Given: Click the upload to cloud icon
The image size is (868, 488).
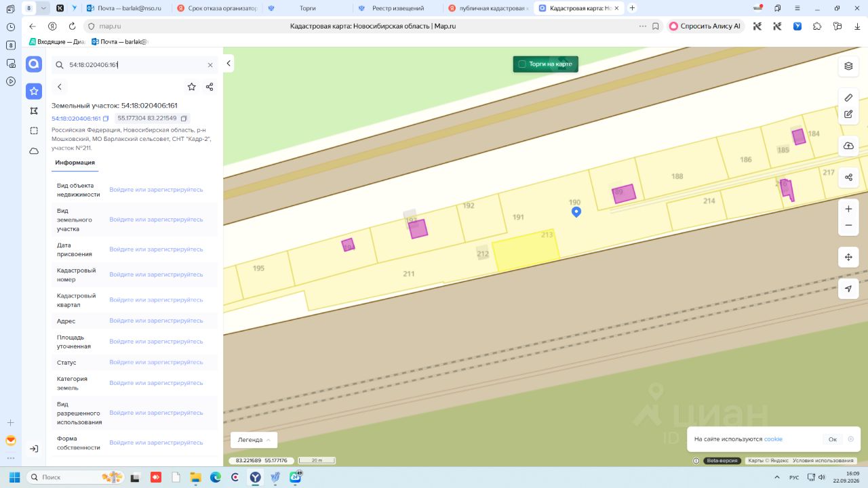Looking at the screenshot, I should pyautogui.click(x=848, y=146).
